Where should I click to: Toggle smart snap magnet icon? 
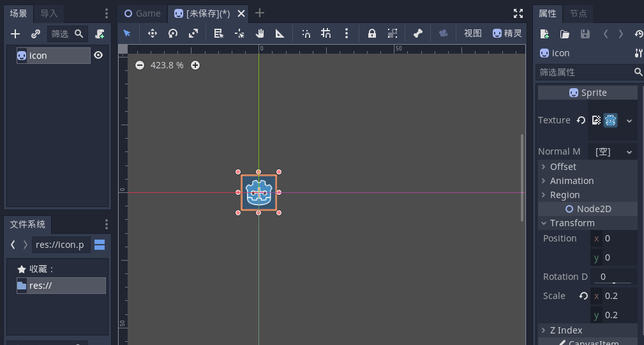[306, 33]
